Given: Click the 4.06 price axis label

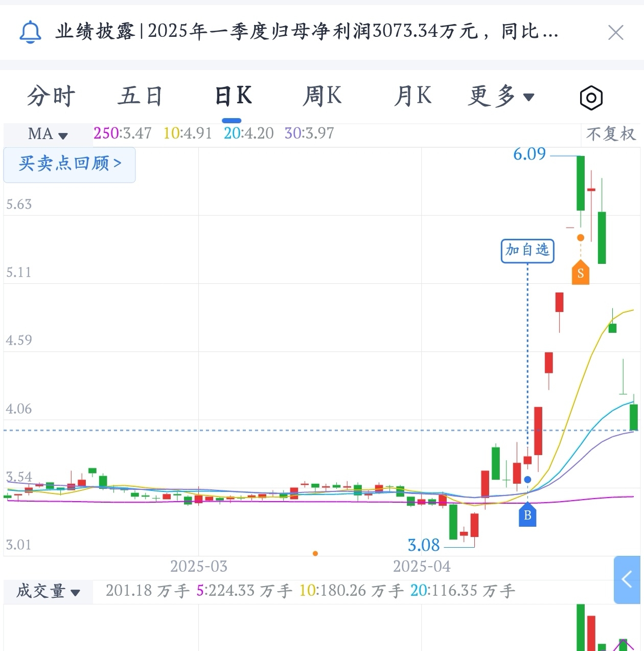Looking at the screenshot, I should point(19,409).
